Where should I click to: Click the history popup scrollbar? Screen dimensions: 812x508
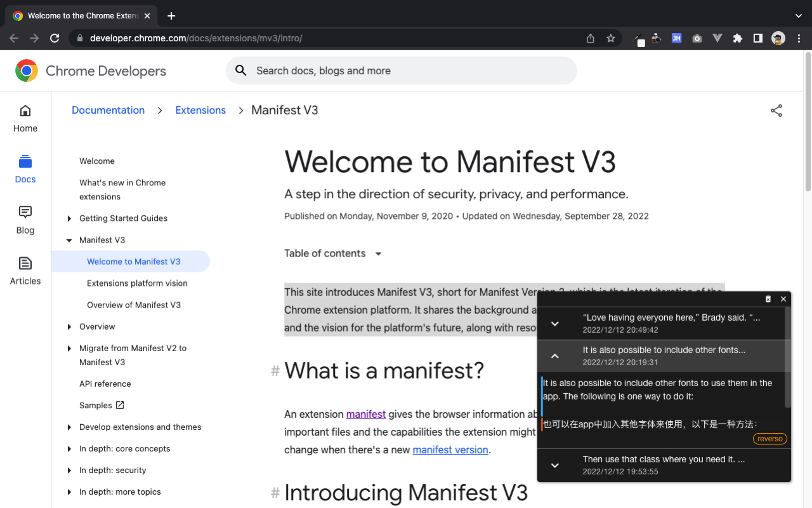tap(788, 358)
